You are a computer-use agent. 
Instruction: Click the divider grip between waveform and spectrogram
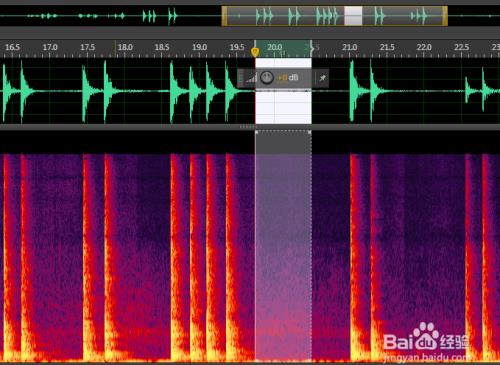pos(247,127)
